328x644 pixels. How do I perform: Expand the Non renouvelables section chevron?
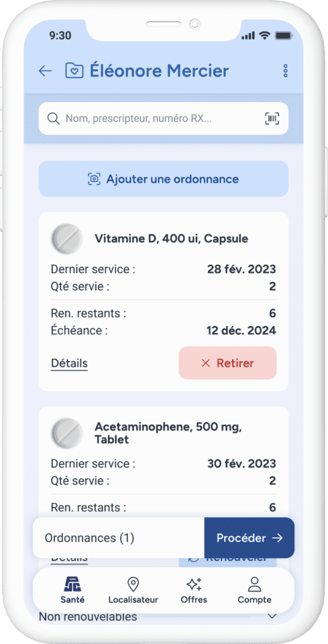click(272, 616)
